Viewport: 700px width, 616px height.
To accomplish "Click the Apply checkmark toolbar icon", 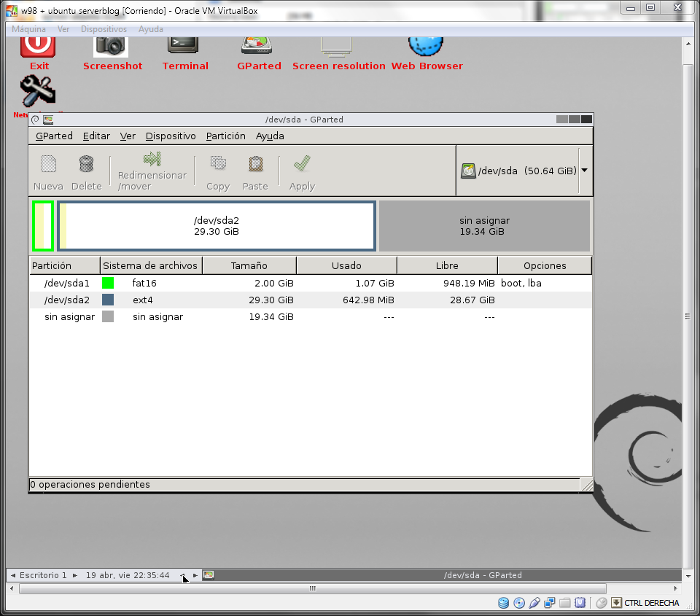I will [x=302, y=164].
